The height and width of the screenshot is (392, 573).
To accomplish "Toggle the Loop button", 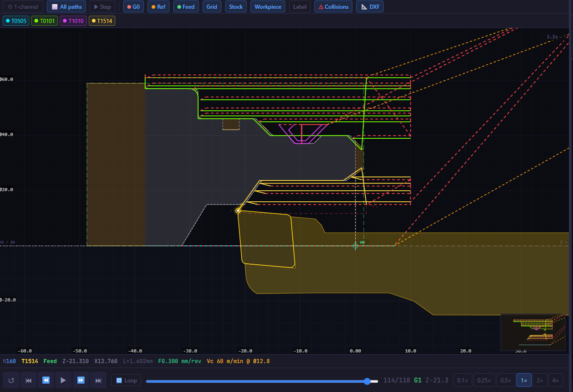I will pos(126,381).
